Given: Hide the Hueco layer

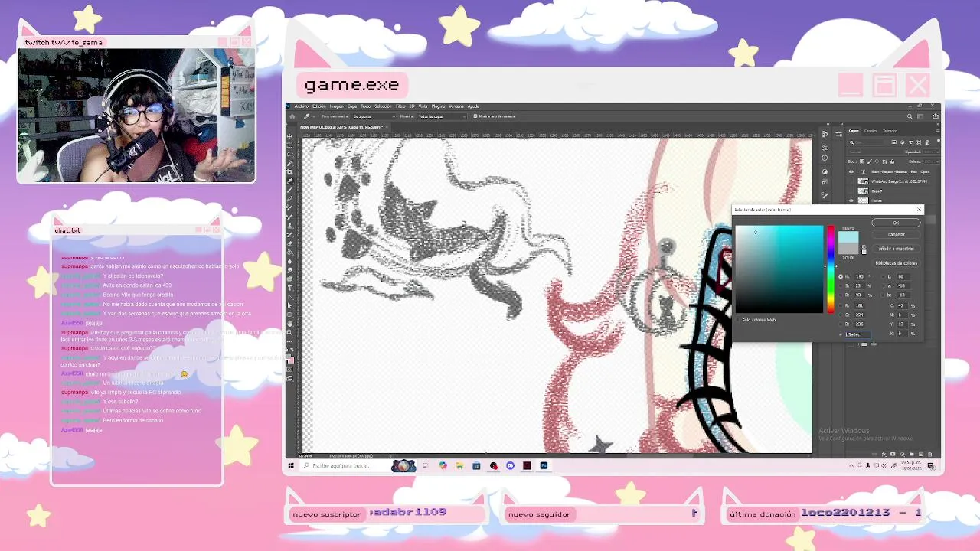Looking at the screenshot, I should point(851,201).
